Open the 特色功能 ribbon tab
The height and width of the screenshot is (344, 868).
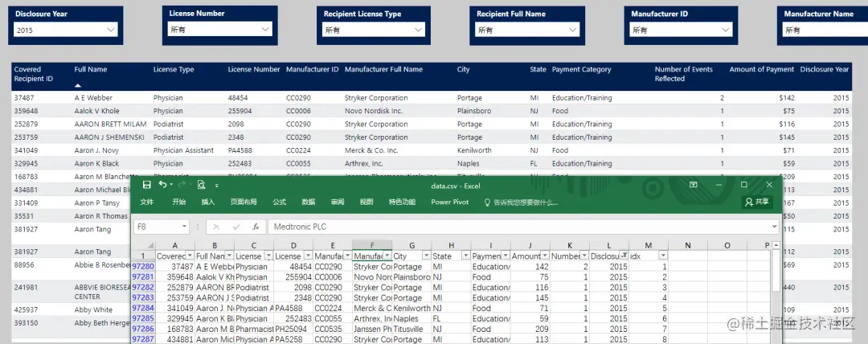click(x=402, y=203)
